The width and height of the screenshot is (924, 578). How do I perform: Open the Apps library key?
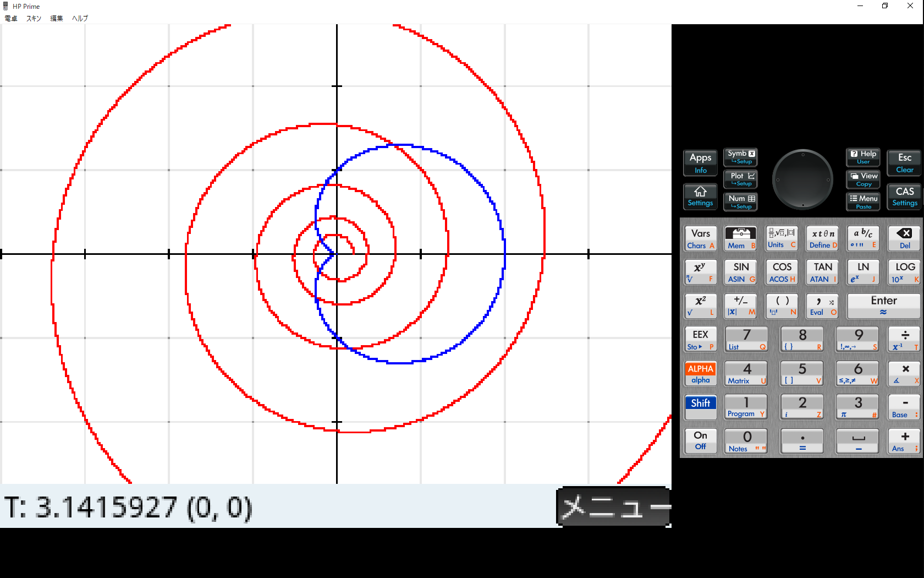(x=700, y=163)
